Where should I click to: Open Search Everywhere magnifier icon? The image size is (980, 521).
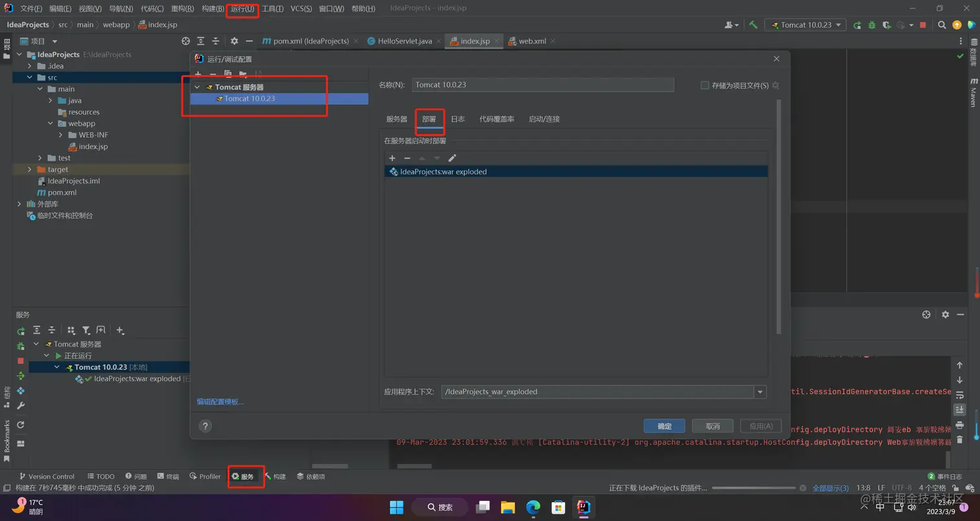pyautogui.click(x=942, y=25)
